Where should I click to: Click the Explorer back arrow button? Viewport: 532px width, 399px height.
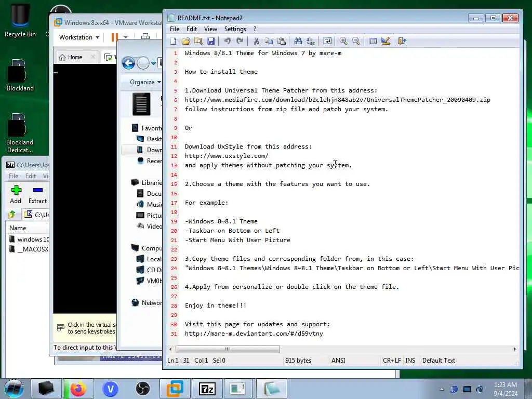pyautogui.click(x=129, y=63)
